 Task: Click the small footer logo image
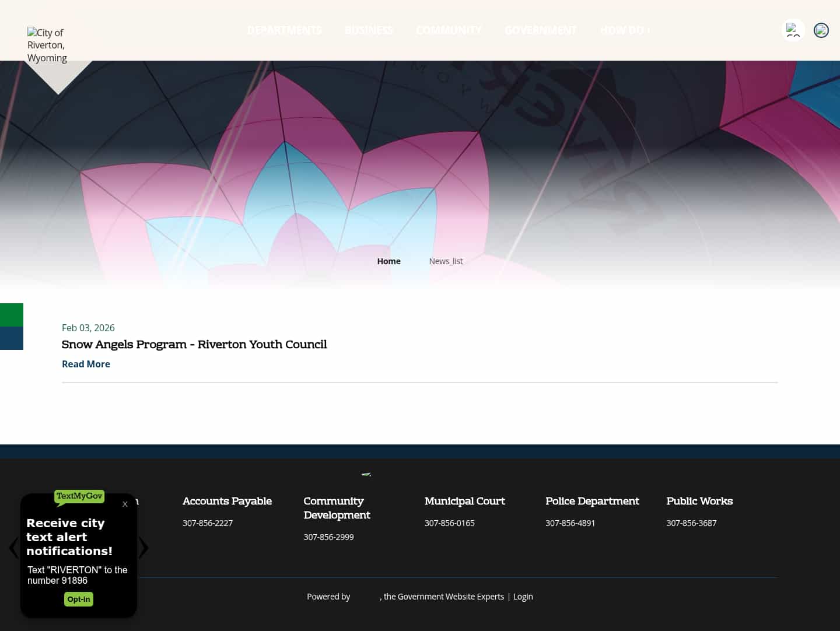[366, 475]
